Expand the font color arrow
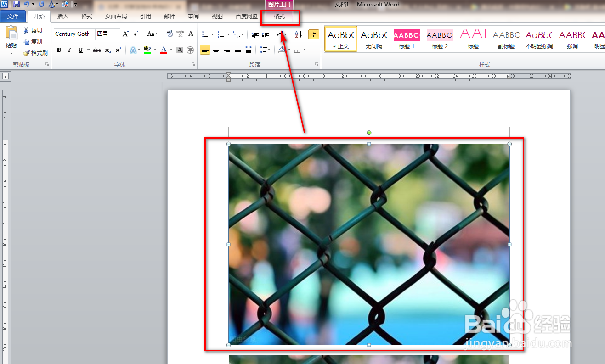This screenshot has width=605, height=364. point(171,50)
